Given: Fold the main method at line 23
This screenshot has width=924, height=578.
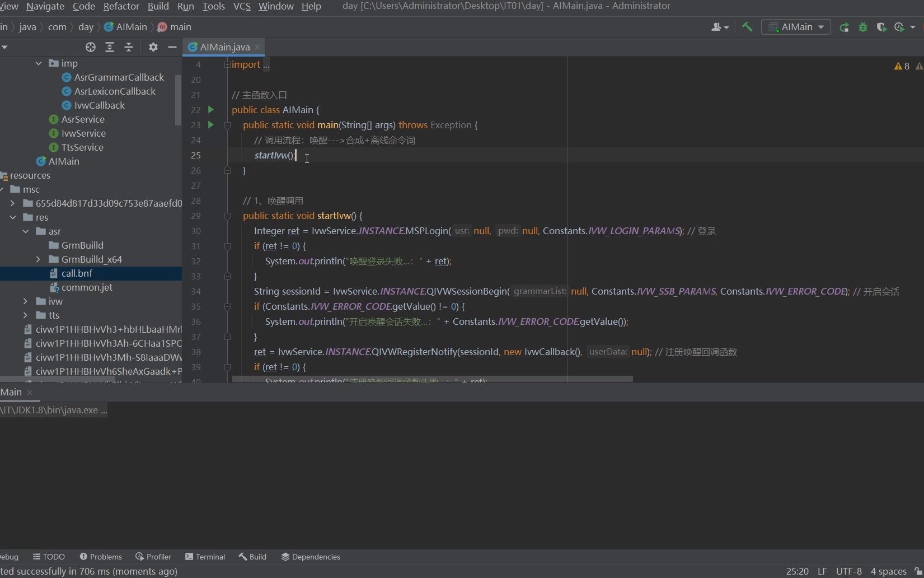Looking at the screenshot, I should click(228, 125).
